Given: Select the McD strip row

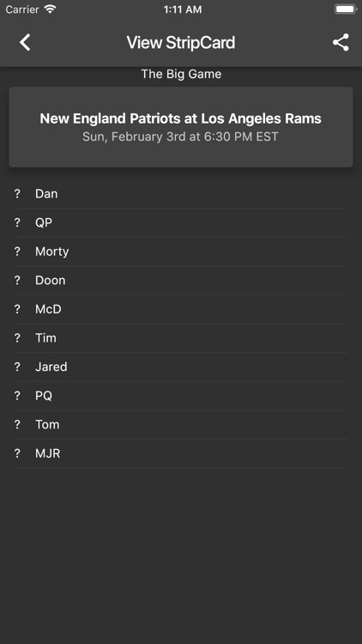Looking at the screenshot, I should click(x=181, y=309).
